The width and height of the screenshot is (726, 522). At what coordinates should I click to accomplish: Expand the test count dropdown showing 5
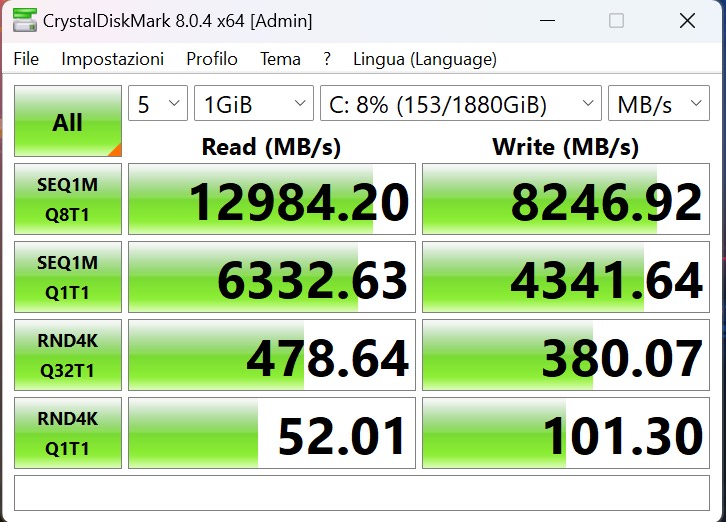click(x=158, y=103)
